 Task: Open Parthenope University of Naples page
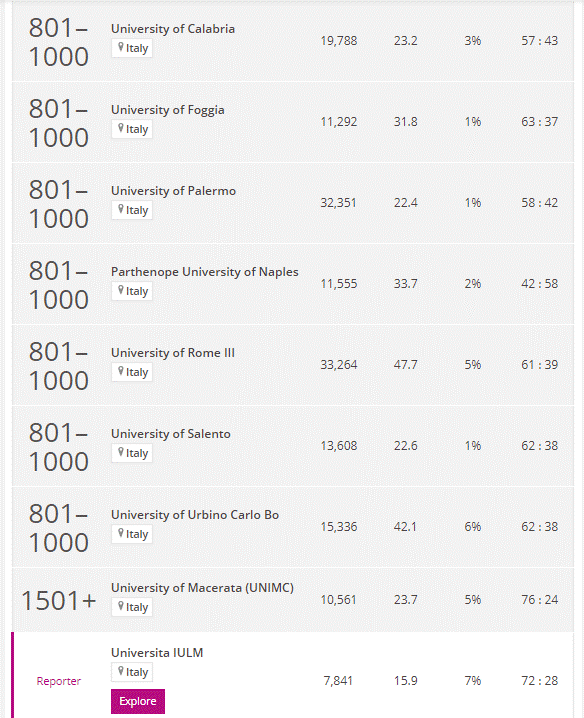[204, 272]
